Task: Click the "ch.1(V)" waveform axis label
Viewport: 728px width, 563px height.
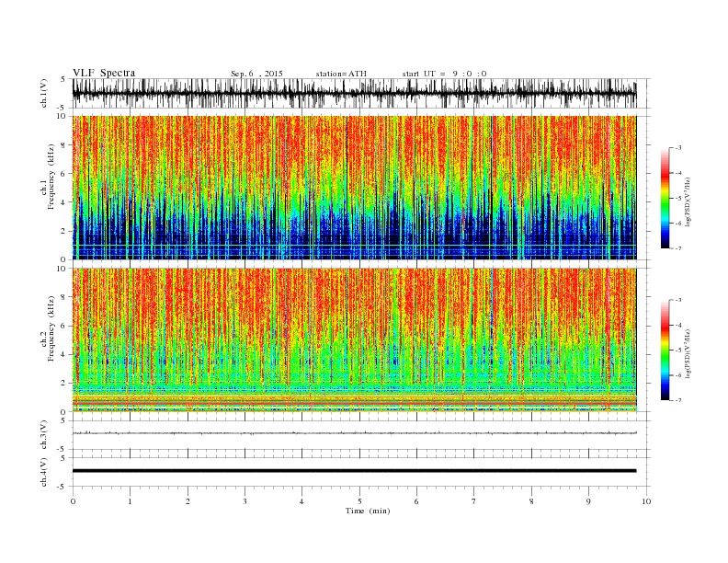Action: pyautogui.click(x=44, y=93)
